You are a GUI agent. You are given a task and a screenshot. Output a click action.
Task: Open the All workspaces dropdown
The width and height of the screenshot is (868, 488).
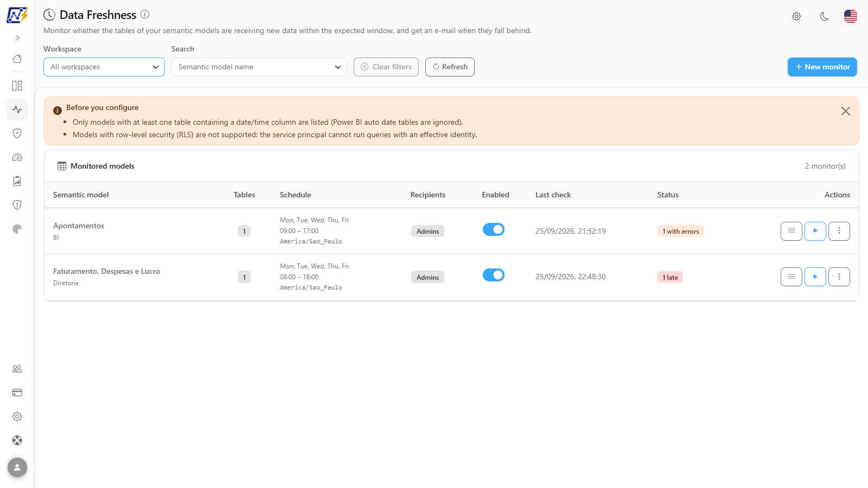coord(104,67)
